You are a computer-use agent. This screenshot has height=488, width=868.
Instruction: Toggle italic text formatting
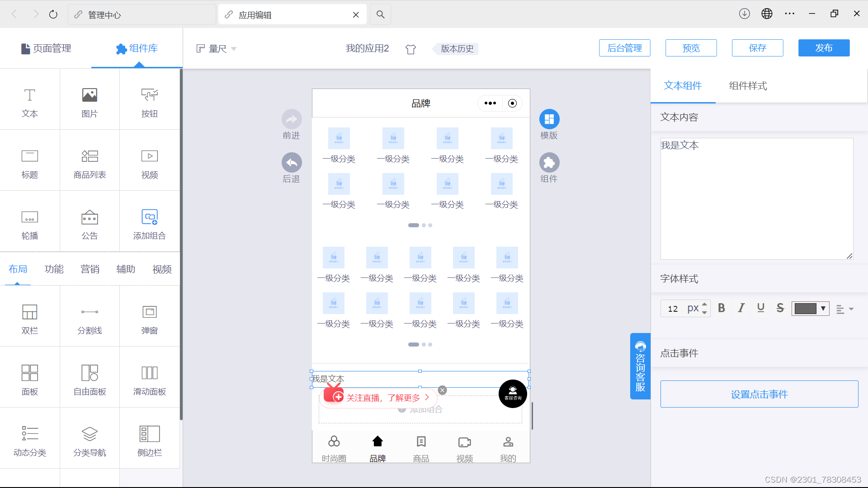pyautogui.click(x=741, y=308)
